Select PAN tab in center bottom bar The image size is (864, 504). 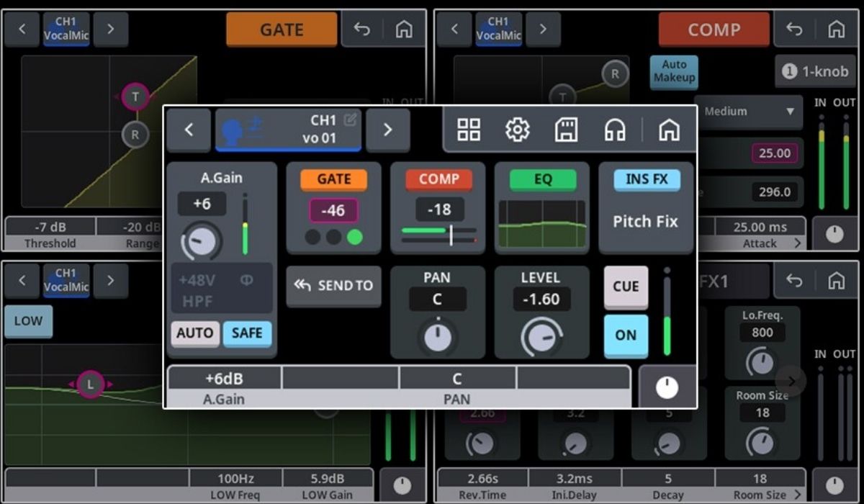[456, 388]
